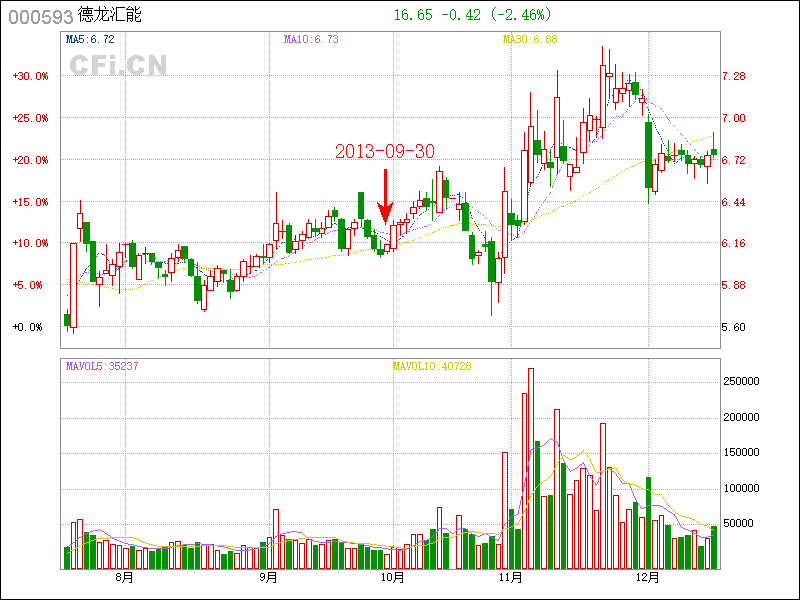The height and width of the screenshot is (600, 800).
Task: Click the MAVOL5:35237 volume label
Action: point(101,366)
